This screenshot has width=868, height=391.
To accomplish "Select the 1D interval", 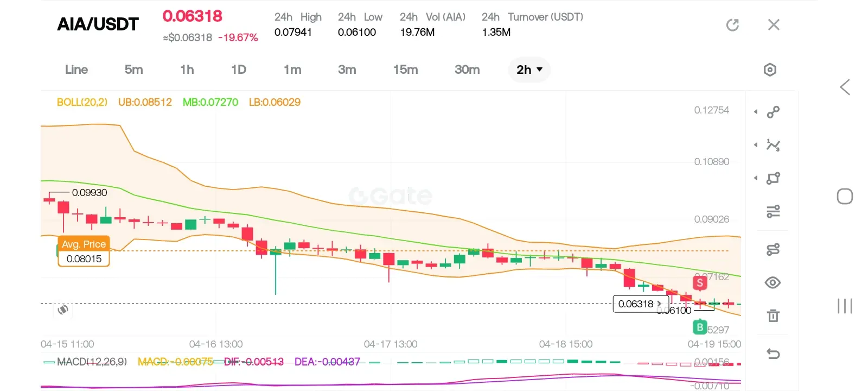I will [x=239, y=70].
